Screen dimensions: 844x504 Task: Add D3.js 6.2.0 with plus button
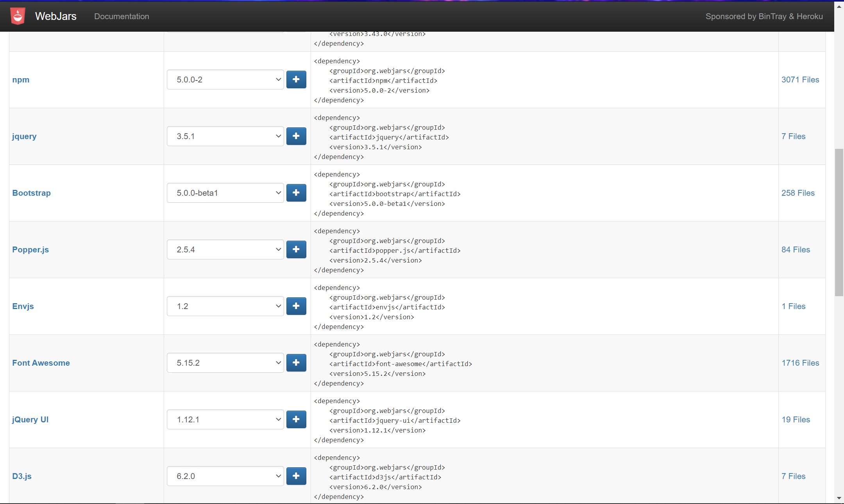point(296,476)
